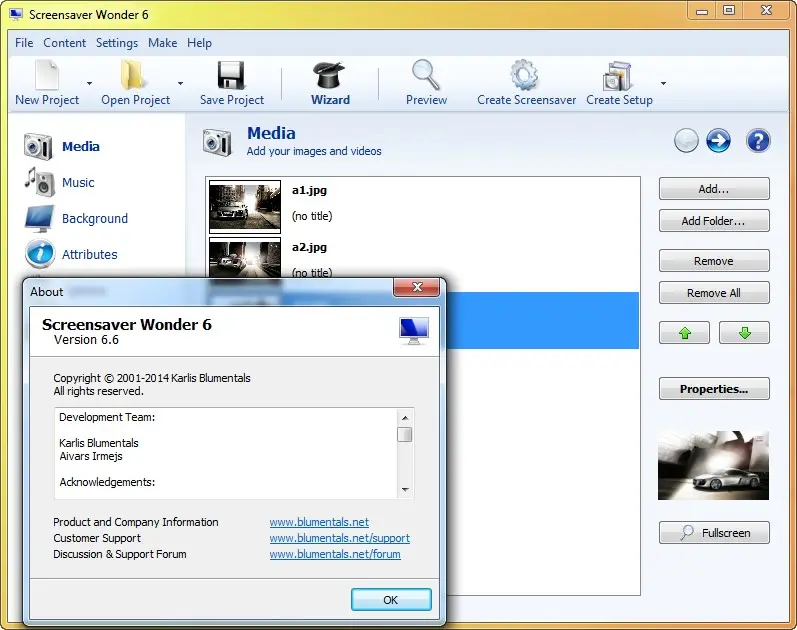
Task: Click the app icon in the title bar
Action: coord(16,14)
